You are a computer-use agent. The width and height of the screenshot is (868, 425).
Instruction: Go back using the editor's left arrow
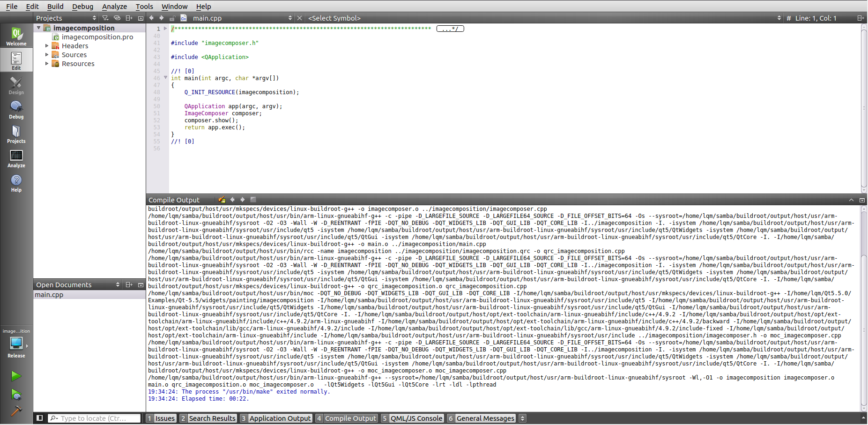[x=151, y=18]
